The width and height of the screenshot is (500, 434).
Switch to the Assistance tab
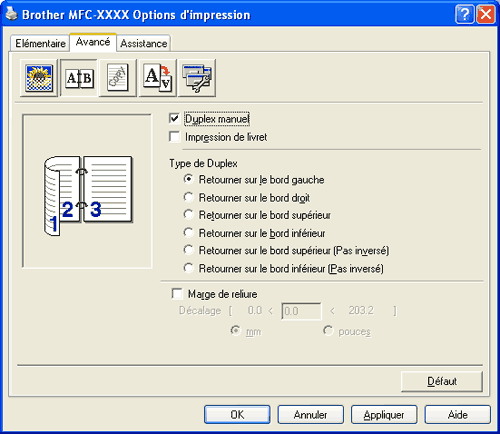point(144,43)
